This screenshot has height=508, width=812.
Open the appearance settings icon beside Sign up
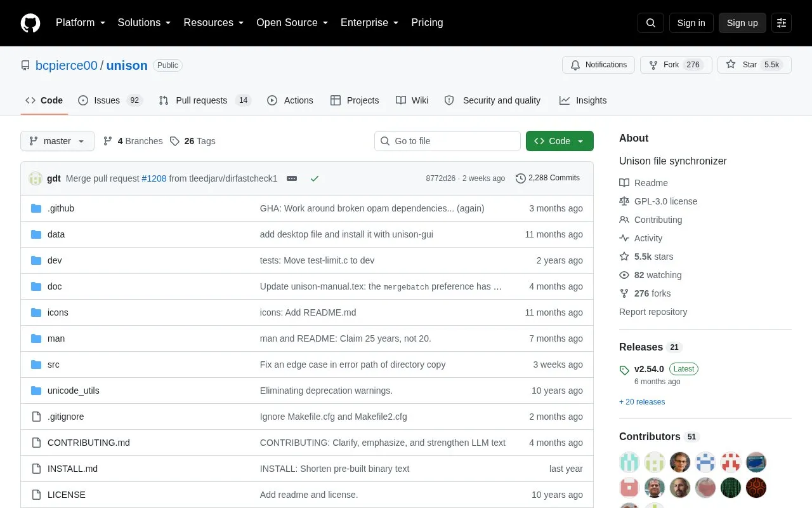[x=782, y=23]
